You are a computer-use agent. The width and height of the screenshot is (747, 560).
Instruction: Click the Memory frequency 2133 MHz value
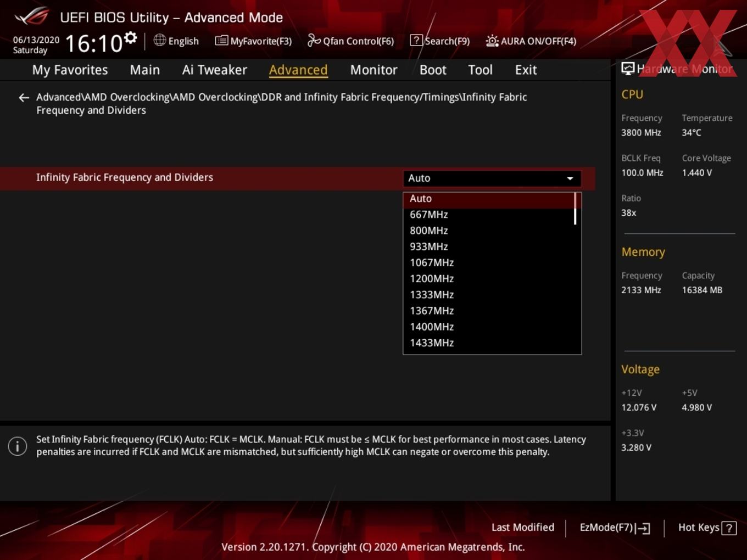point(641,290)
